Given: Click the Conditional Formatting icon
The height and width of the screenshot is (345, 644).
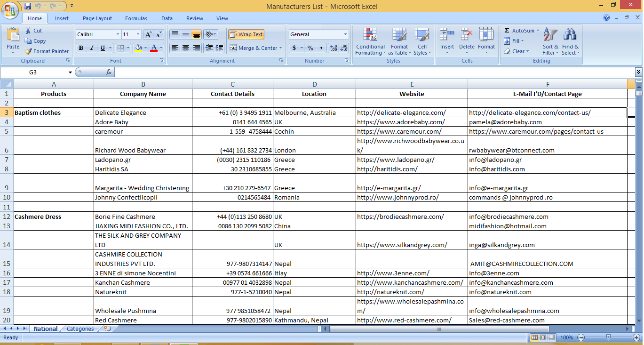Looking at the screenshot, I should point(370,35).
